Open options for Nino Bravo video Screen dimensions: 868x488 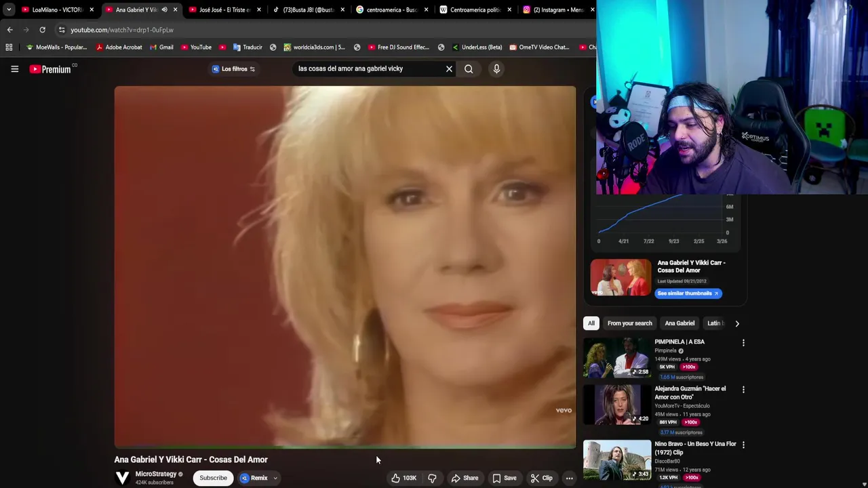(x=743, y=445)
